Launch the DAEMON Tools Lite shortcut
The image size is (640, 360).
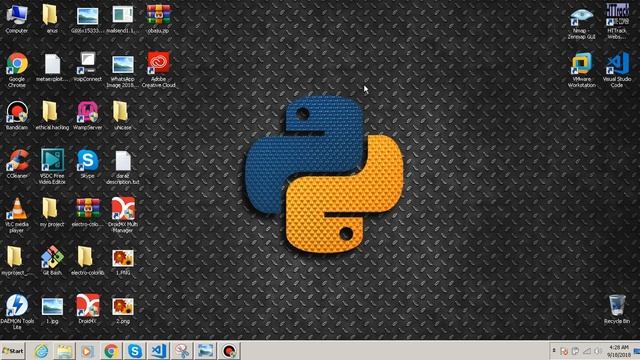[17, 312]
